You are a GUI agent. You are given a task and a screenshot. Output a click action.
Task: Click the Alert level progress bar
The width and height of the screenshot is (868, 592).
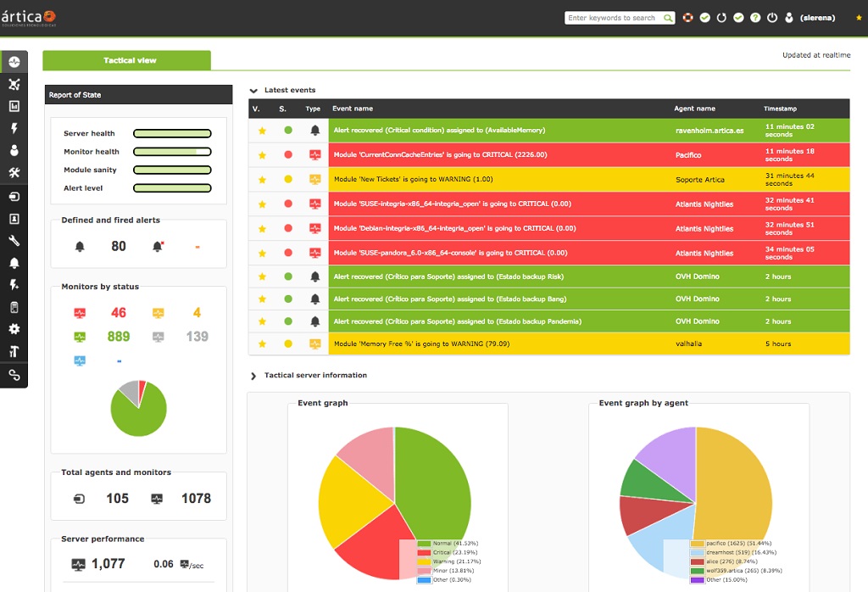coord(172,188)
